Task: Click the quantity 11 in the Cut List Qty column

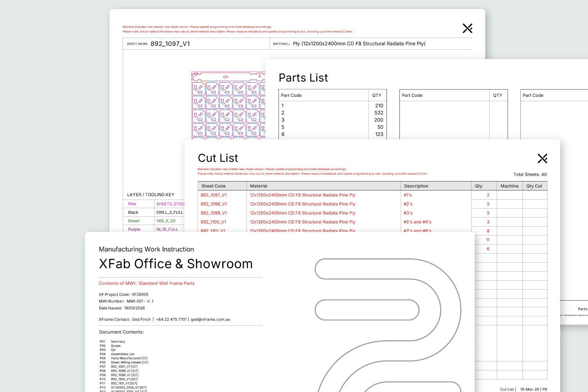Action: (x=488, y=240)
